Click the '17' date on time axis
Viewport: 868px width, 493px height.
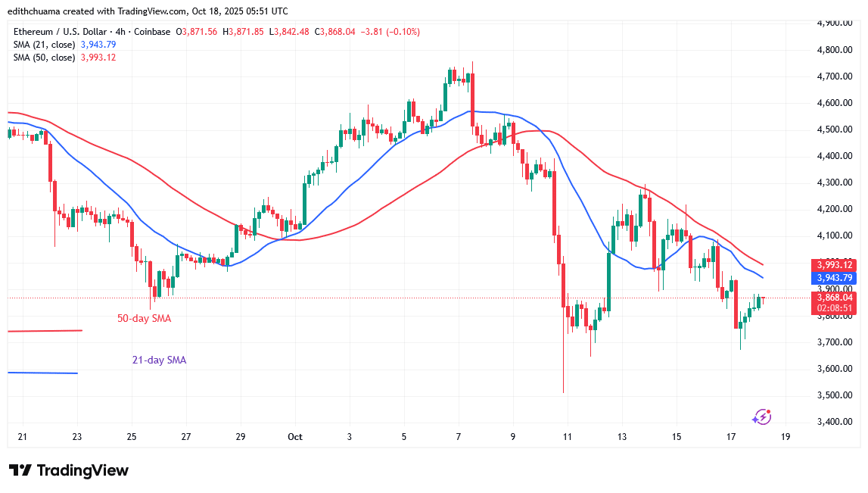731,437
